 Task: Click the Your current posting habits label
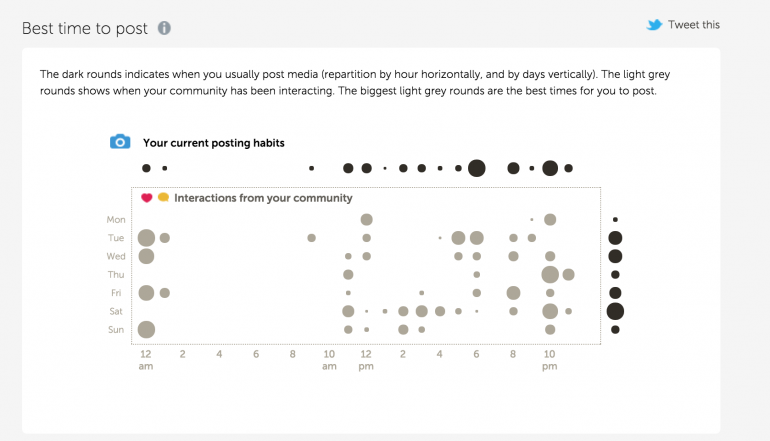tap(213, 143)
